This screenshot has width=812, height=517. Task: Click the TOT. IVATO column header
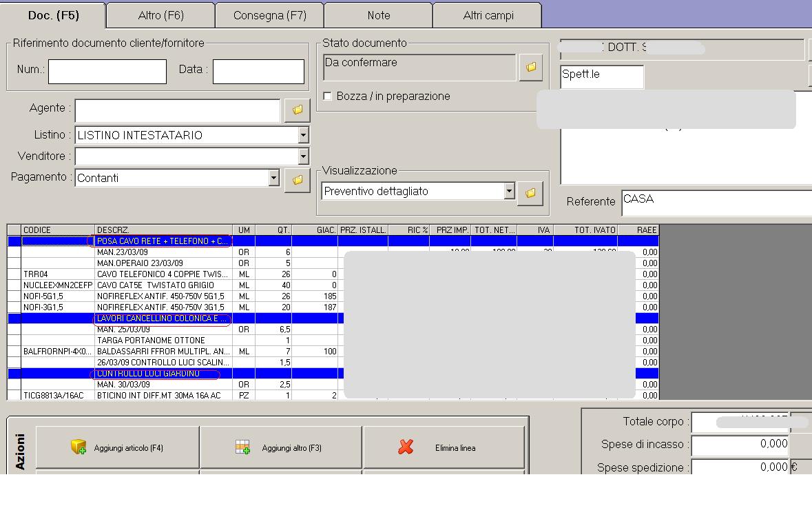[585, 230]
